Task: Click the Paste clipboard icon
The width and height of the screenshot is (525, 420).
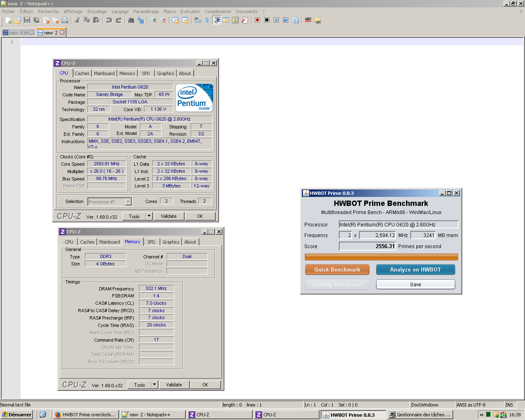Action: (96, 20)
